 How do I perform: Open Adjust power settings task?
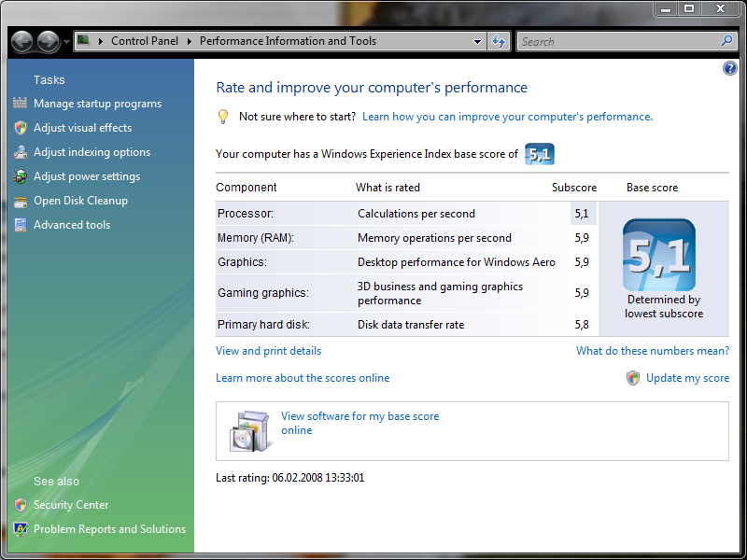87,176
